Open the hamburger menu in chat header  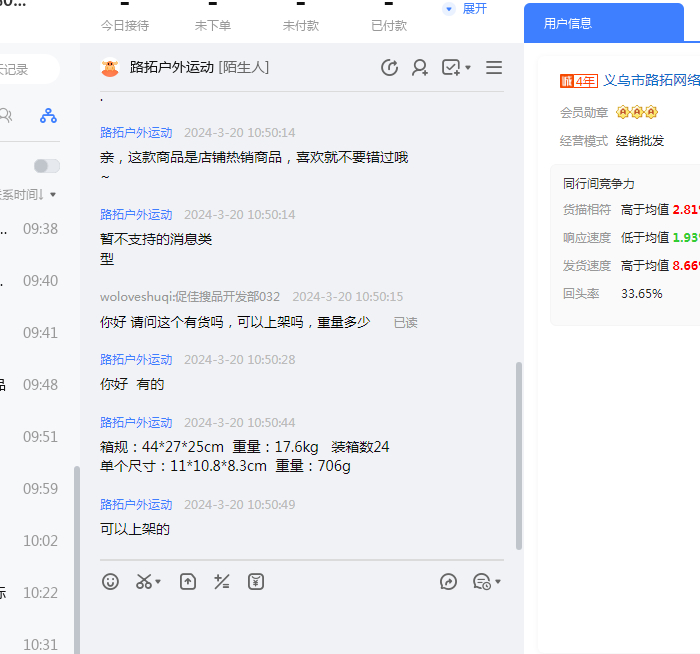[494, 68]
